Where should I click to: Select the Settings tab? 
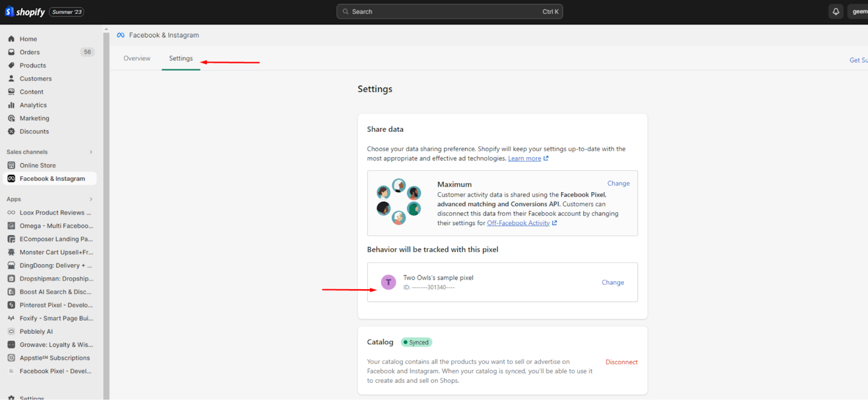point(181,58)
